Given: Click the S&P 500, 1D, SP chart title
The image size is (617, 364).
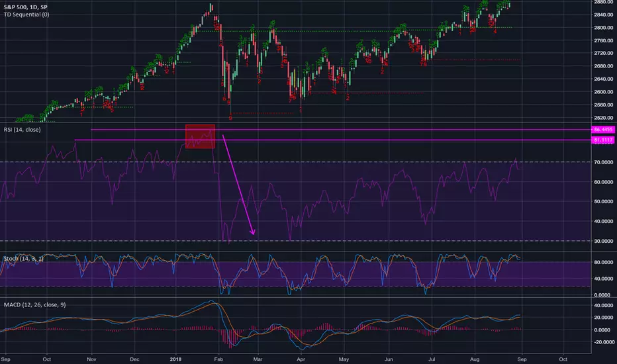Looking at the screenshot, I should [x=26, y=7].
